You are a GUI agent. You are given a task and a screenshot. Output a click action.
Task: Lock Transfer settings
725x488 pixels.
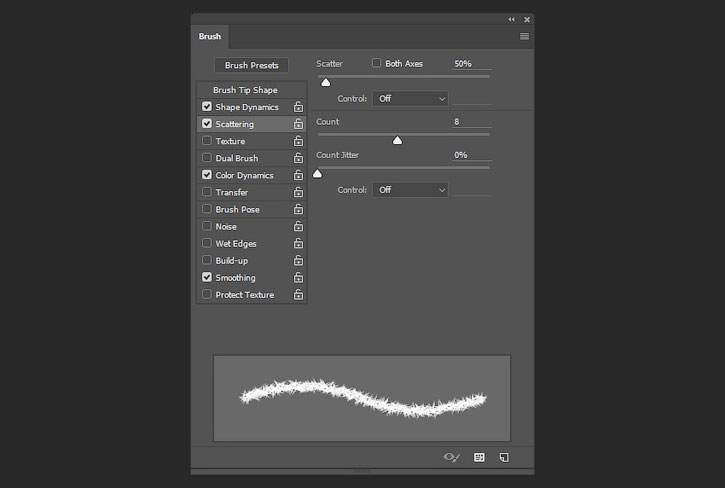click(x=298, y=192)
